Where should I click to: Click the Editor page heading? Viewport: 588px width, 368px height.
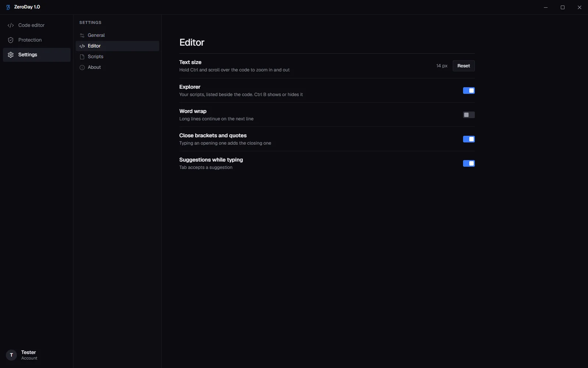192,42
